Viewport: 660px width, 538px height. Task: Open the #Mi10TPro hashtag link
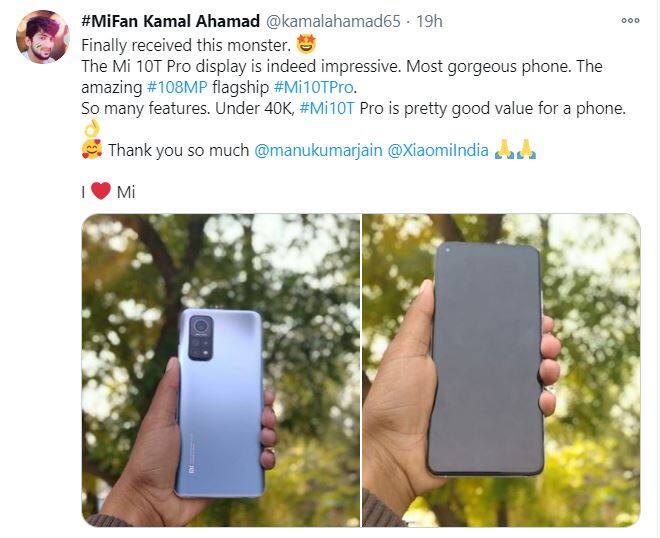[x=313, y=87]
